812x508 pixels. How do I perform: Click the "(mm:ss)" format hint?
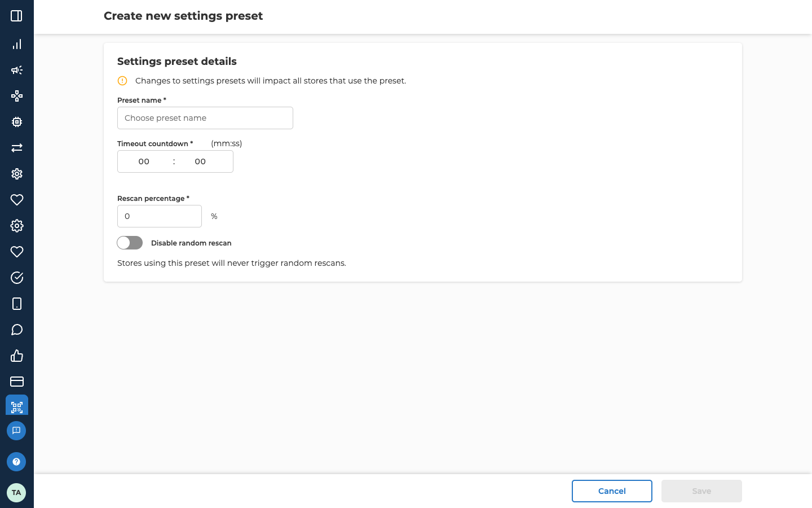point(226,143)
